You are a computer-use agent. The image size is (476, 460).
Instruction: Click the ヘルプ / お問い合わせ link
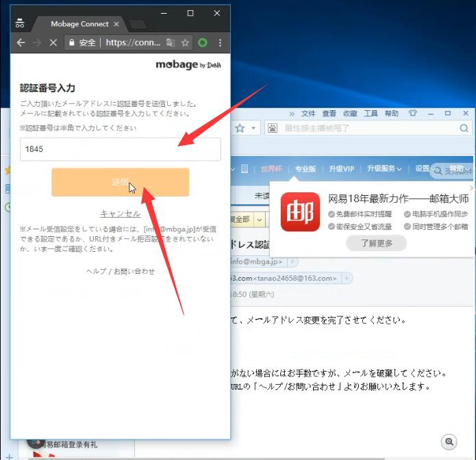[x=121, y=271]
